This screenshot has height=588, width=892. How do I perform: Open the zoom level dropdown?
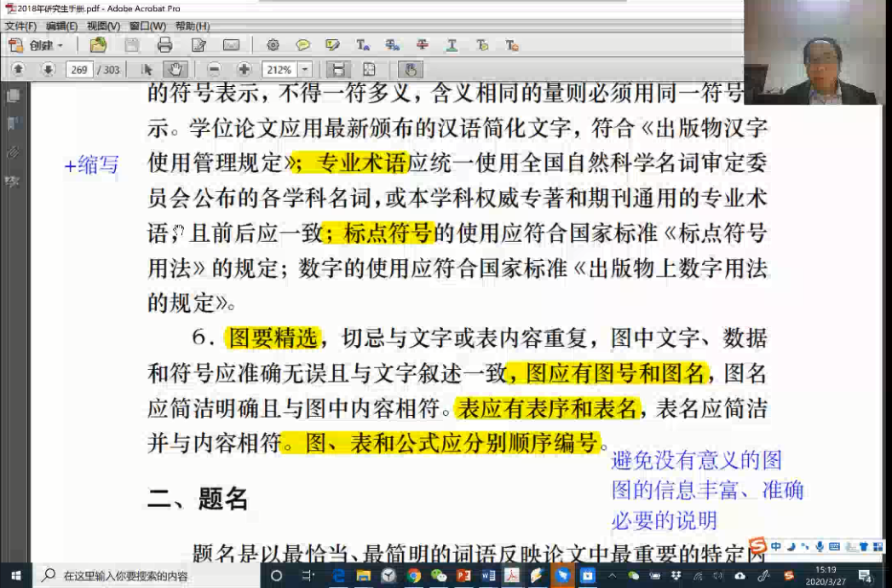[x=305, y=70]
